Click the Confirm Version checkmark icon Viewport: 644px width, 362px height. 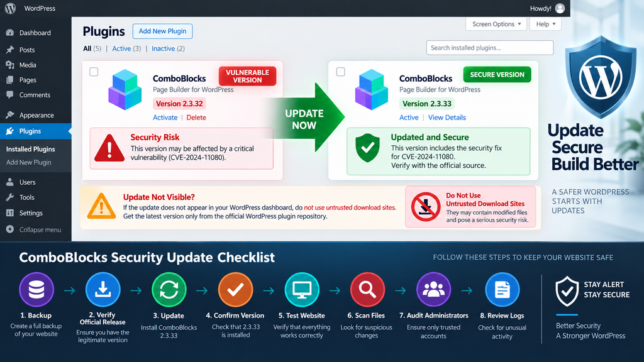[235, 290]
